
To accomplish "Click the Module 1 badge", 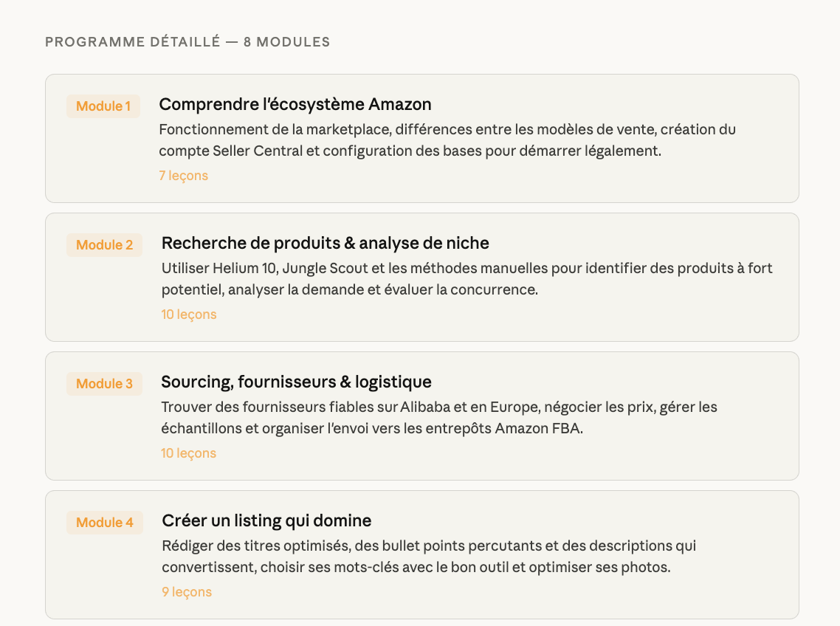I will [x=103, y=106].
